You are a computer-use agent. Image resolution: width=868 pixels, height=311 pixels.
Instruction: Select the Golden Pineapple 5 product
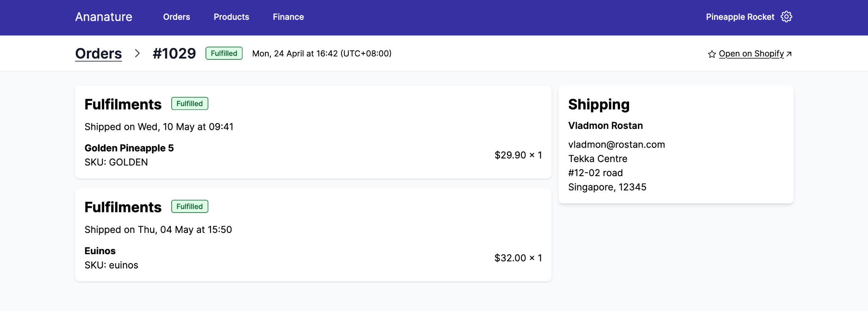click(x=129, y=148)
